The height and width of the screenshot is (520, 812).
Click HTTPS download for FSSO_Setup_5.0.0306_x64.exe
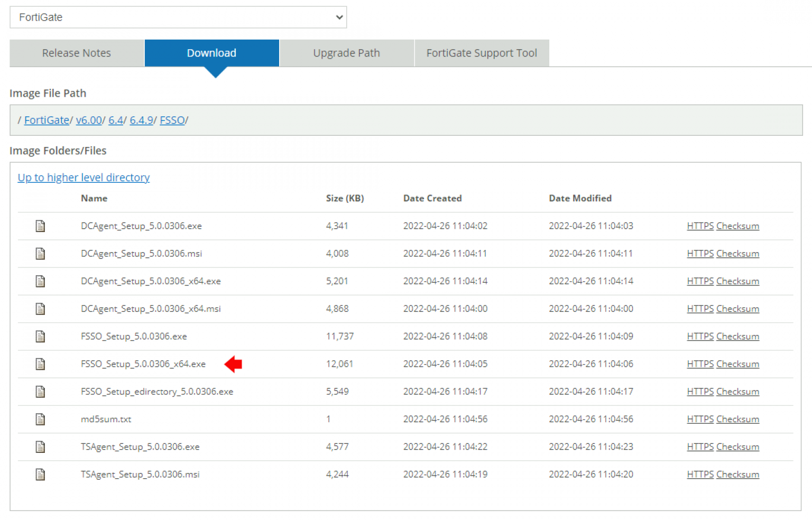(x=699, y=364)
